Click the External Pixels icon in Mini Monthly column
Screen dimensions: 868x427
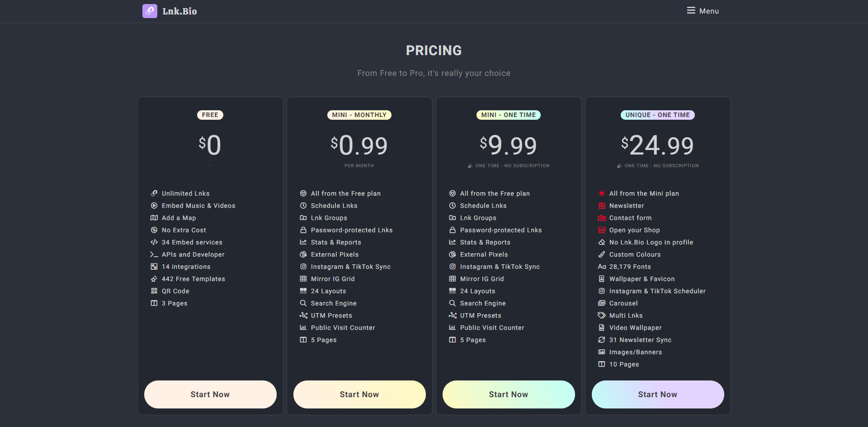tap(303, 254)
